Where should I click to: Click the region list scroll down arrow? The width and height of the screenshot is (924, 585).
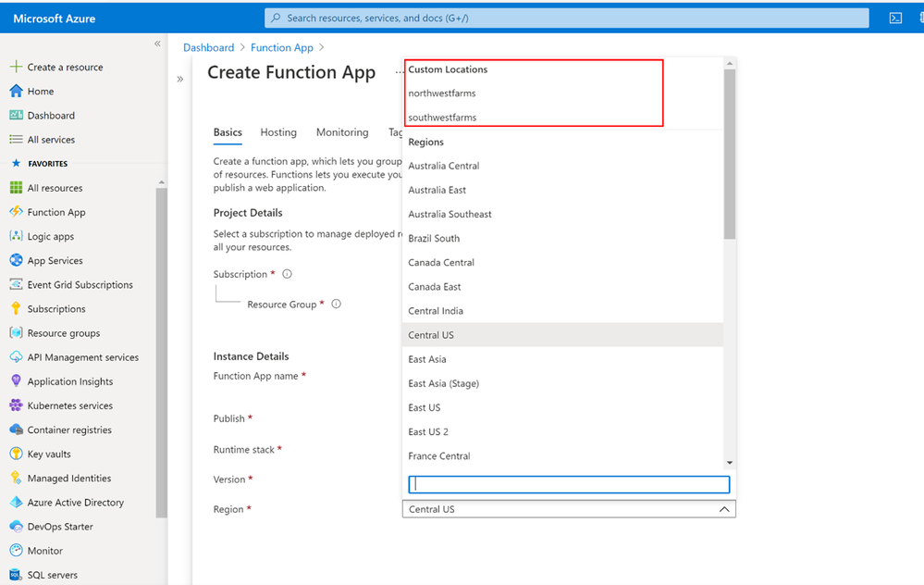pos(730,463)
